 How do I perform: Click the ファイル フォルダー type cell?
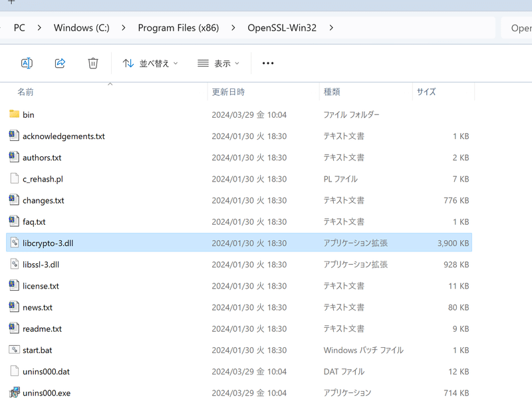pyautogui.click(x=351, y=114)
